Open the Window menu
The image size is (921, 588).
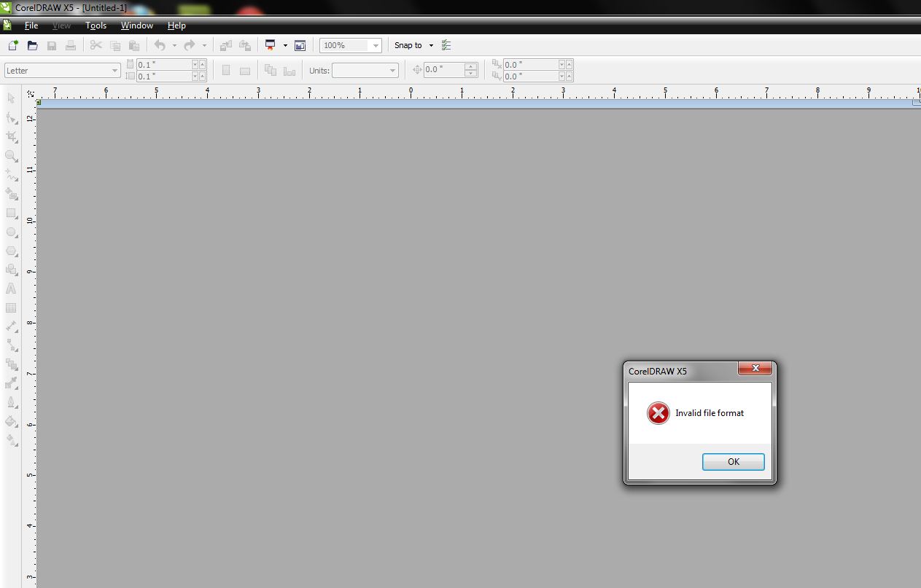[137, 26]
